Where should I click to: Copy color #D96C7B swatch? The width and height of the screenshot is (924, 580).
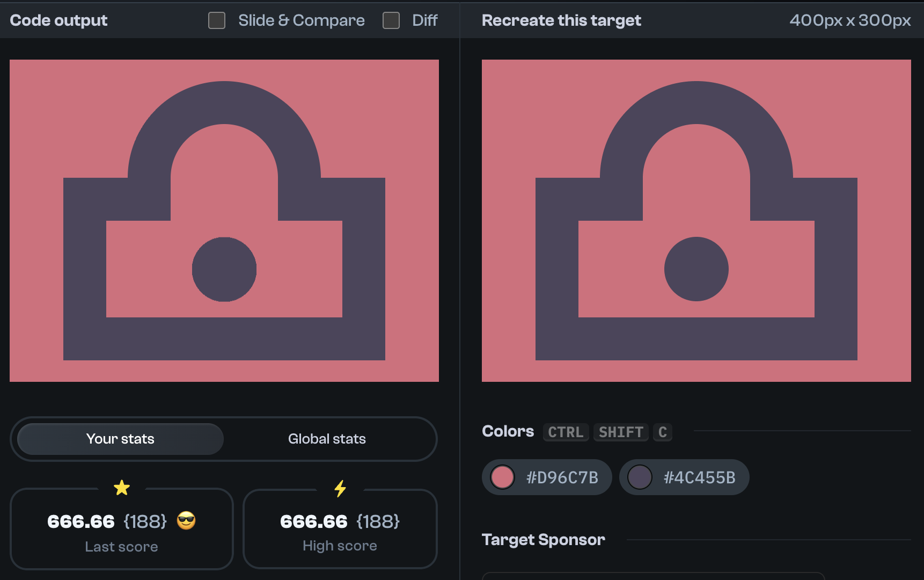pos(547,477)
